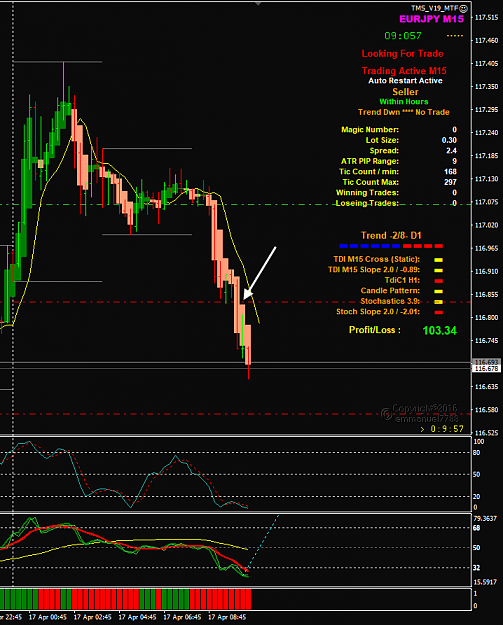Click the 116.525 price scale label
Screen dimensions: 503x625
pos(486,433)
